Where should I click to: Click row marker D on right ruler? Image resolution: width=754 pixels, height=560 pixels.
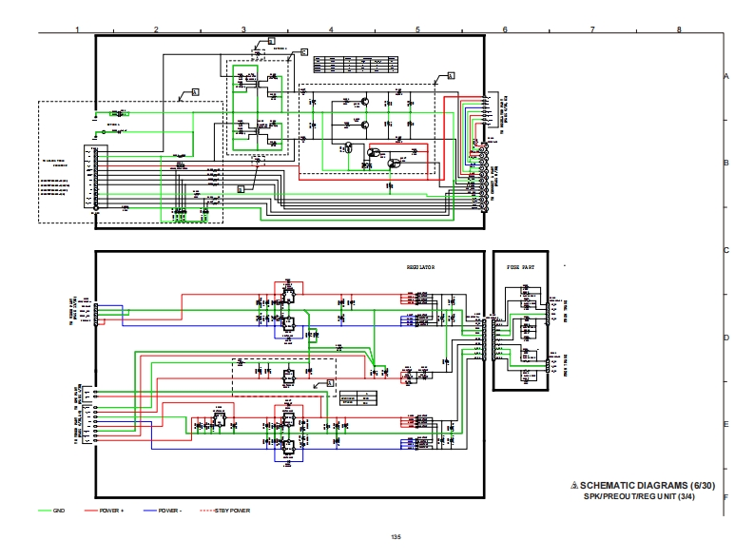click(x=725, y=338)
